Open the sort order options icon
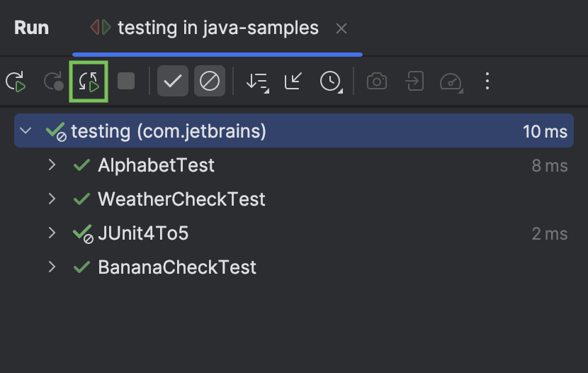Screen dimensions: 588x373 [x=257, y=82]
